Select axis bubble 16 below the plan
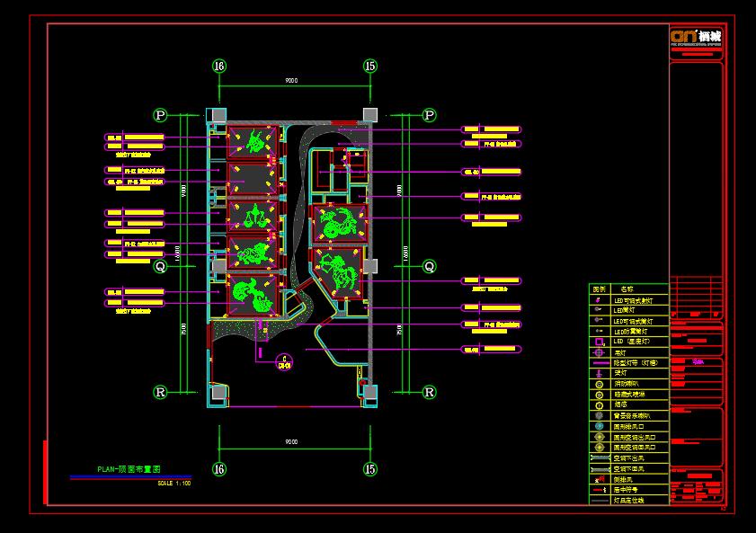Screen dimensions: 756x533 point(219,469)
